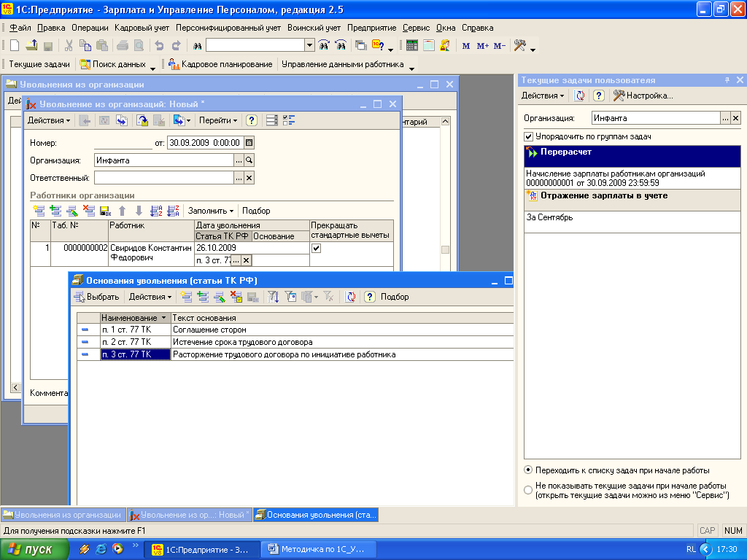Screen dimensions: 747x560
Task: Click Настройка button in Текущие задачи panel
Action: (x=643, y=96)
